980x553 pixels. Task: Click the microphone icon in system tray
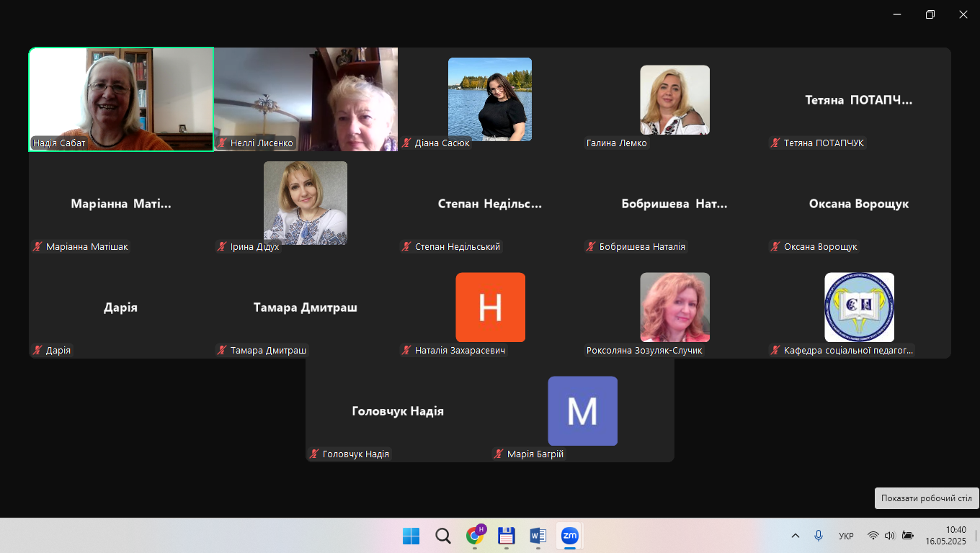(x=819, y=536)
